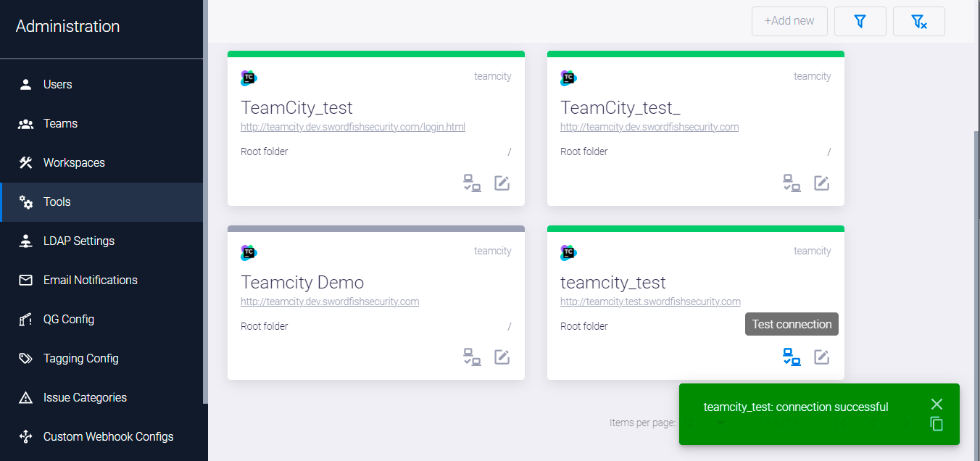Open the teamcity login.html URL link
This screenshot has width=980, height=461.
[x=353, y=127]
